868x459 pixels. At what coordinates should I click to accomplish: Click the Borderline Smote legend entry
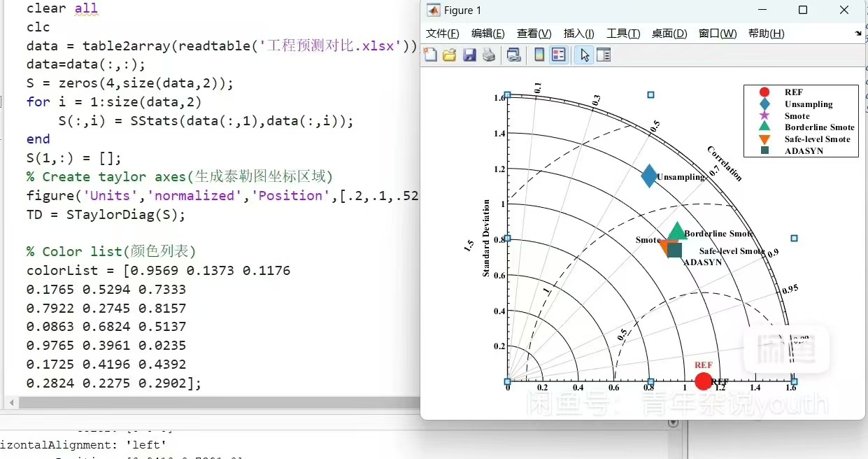tap(819, 127)
